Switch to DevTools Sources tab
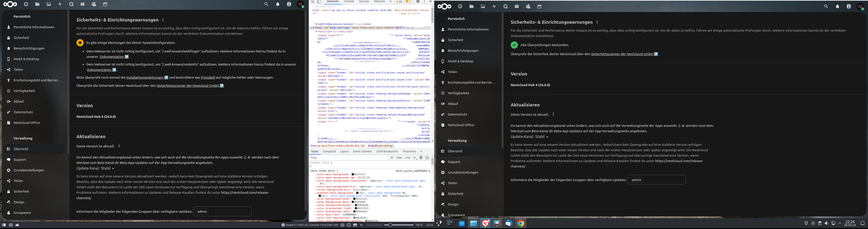The width and height of the screenshot is (868, 229). coord(364,1)
